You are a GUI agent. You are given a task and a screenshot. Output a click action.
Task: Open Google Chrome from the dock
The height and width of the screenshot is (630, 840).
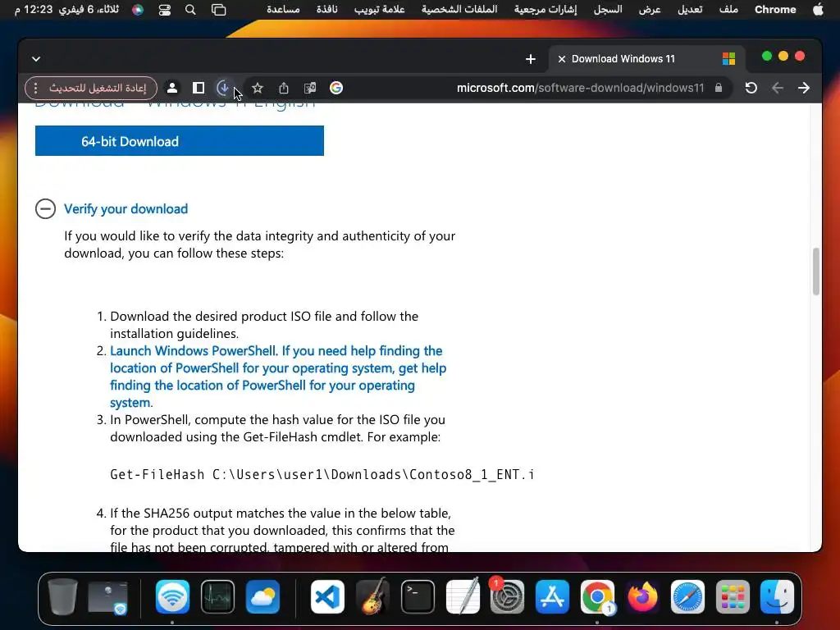(597, 596)
